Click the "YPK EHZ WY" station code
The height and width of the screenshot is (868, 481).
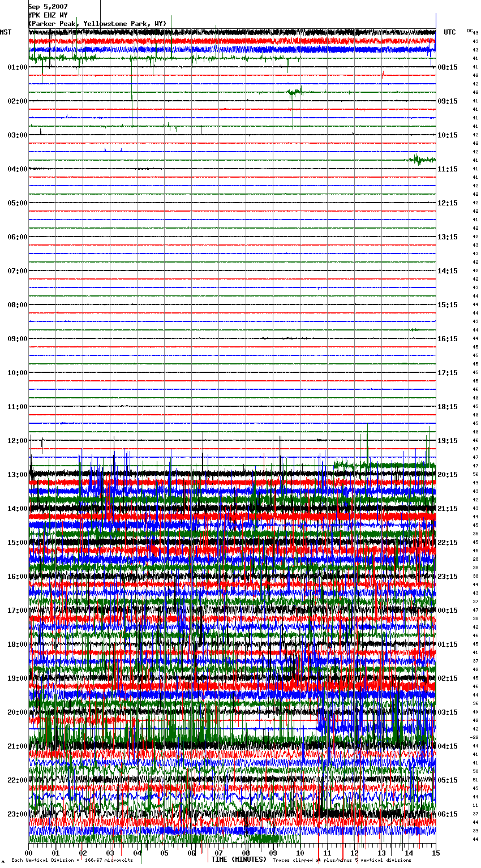pos(48,15)
